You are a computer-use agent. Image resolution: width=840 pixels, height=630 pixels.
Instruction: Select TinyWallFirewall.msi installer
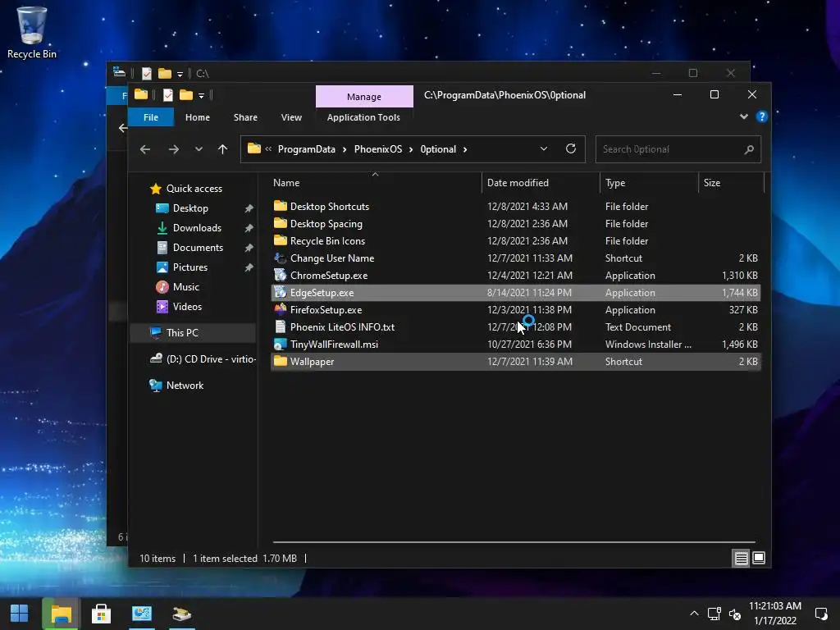click(515, 344)
